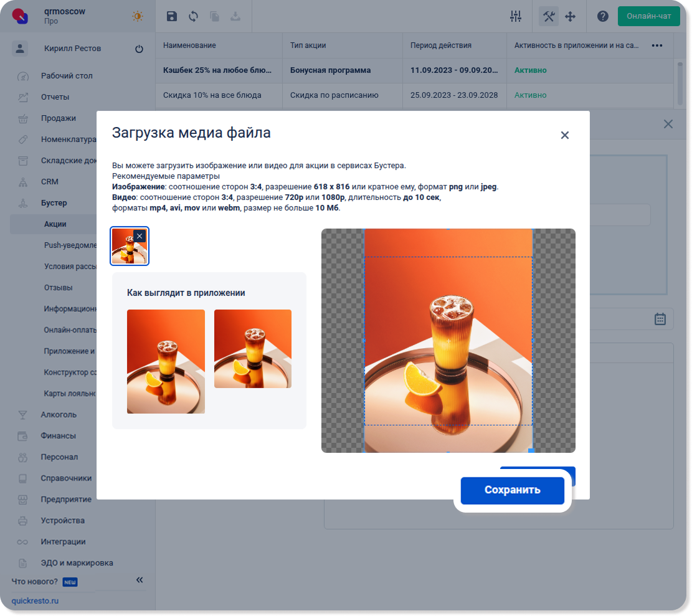Click the move arrows toolbar icon

point(570,17)
